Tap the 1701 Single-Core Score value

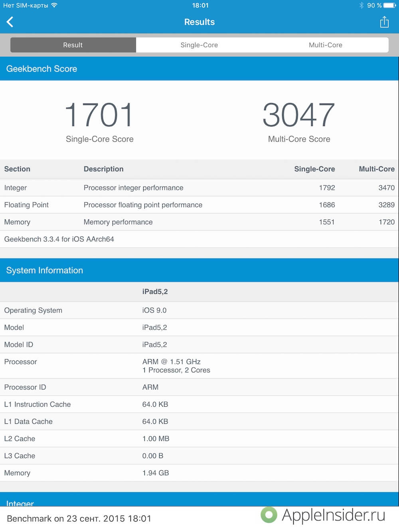(x=99, y=115)
